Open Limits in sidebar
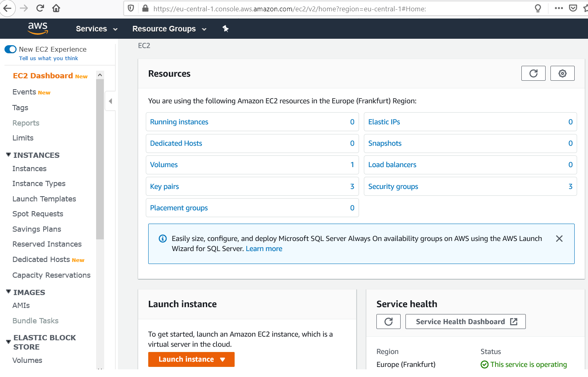The height and width of the screenshot is (377, 588). click(x=23, y=138)
